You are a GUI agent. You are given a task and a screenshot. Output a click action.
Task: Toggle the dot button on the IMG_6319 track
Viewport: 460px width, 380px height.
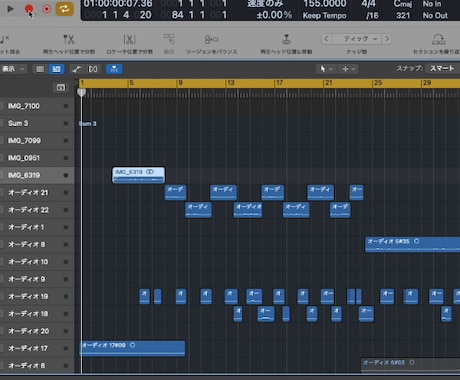[x=66, y=175]
